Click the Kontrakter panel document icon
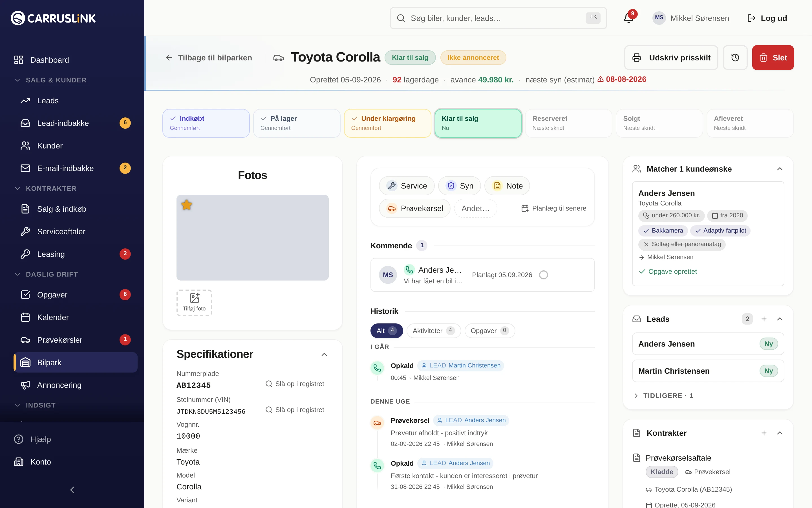This screenshot has width=812, height=508. (x=637, y=433)
